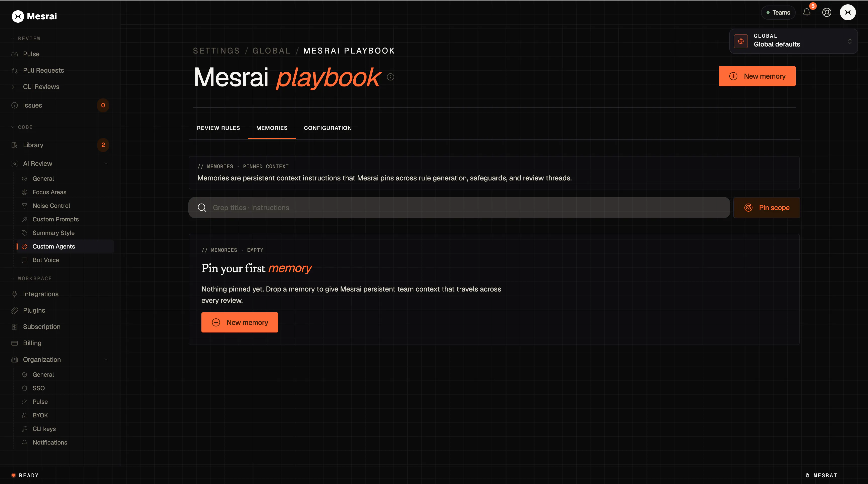Click the 'MEMORIES · PINNED CONTEXT' label
Screen dimensions: 868x484
click(243, 167)
